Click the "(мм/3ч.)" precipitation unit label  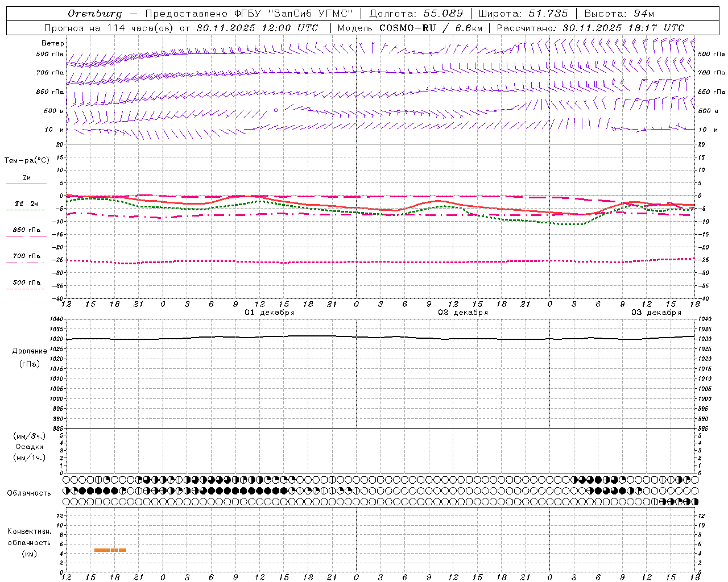point(30,436)
